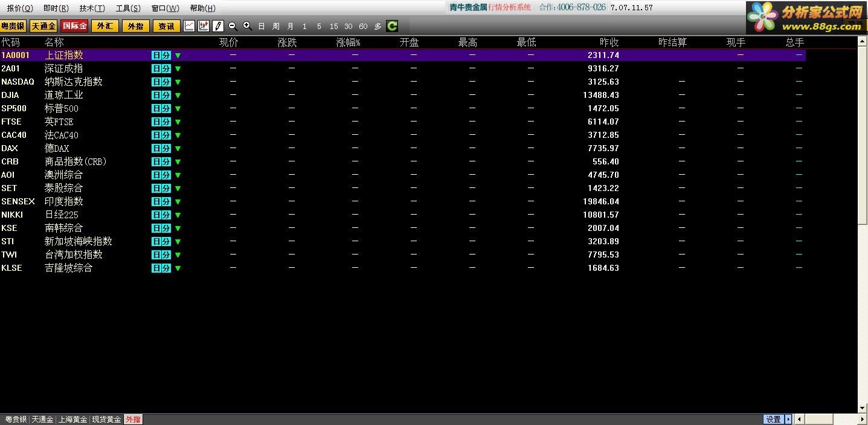Open the 技术 menu

[x=92, y=8]
